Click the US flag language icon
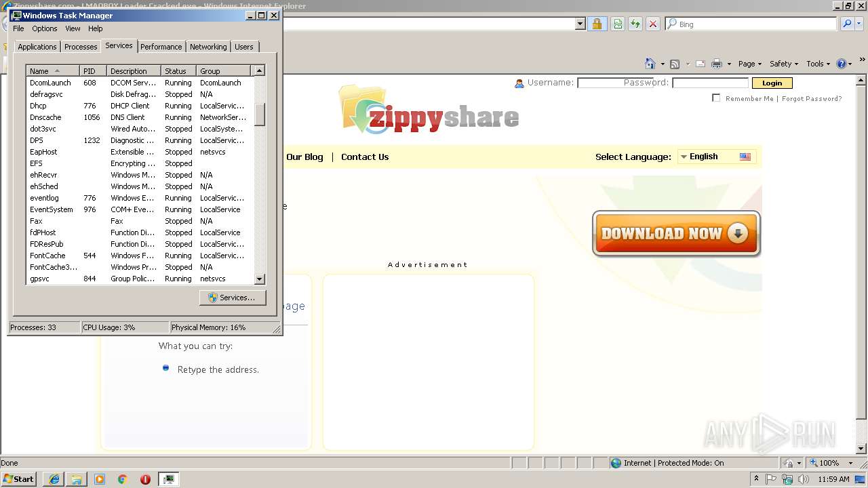Screen dimensions: 868x488 [745, 157]
